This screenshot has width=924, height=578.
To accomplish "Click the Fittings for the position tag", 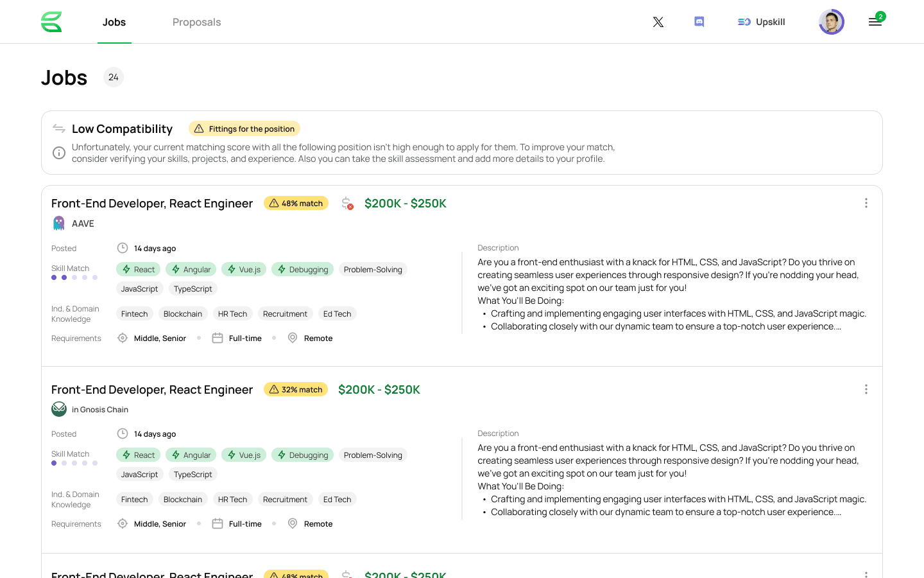I will (244, 129).
